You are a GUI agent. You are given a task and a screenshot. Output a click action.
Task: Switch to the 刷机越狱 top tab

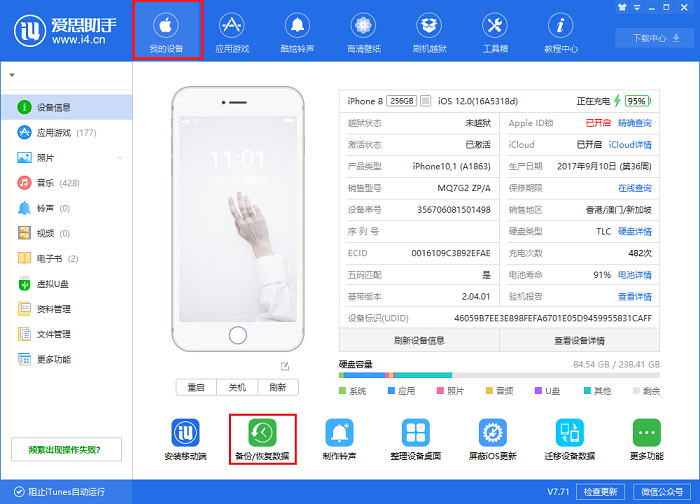click(x=429, y=31)
